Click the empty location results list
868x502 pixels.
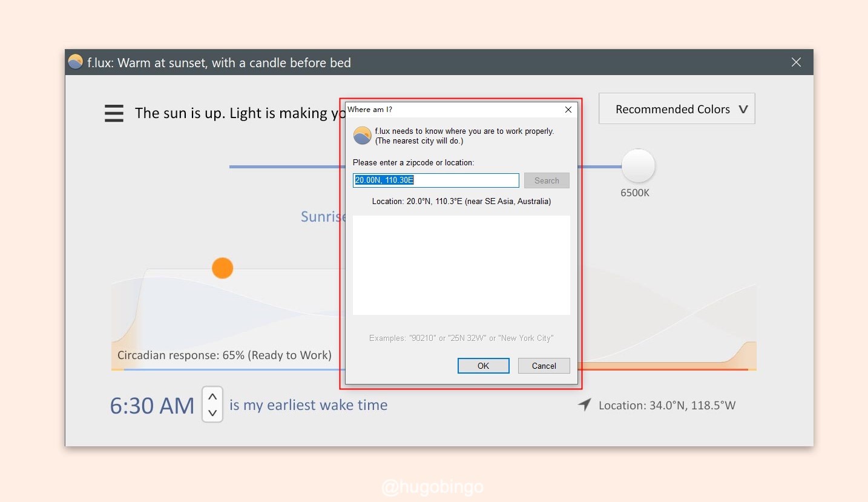point(461,265)
